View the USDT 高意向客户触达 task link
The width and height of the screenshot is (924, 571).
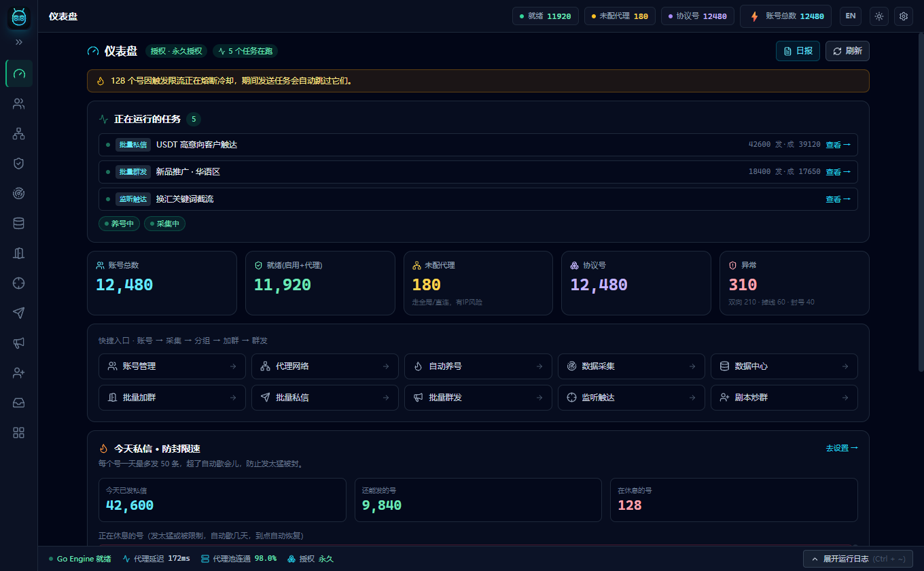click(838, 145)
